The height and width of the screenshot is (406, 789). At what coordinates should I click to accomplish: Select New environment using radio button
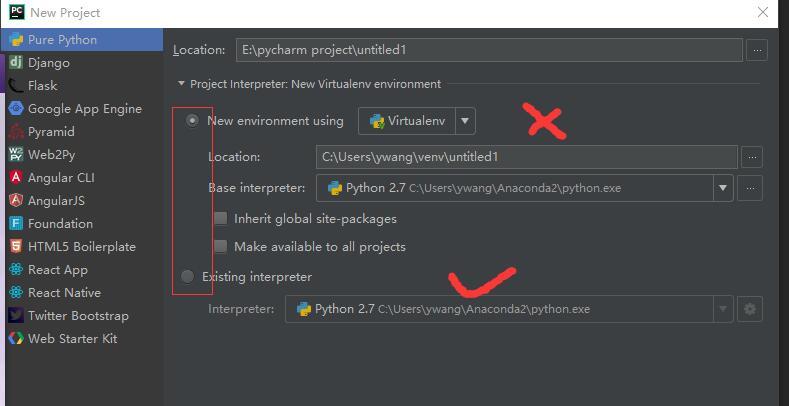tap(192, 121)
